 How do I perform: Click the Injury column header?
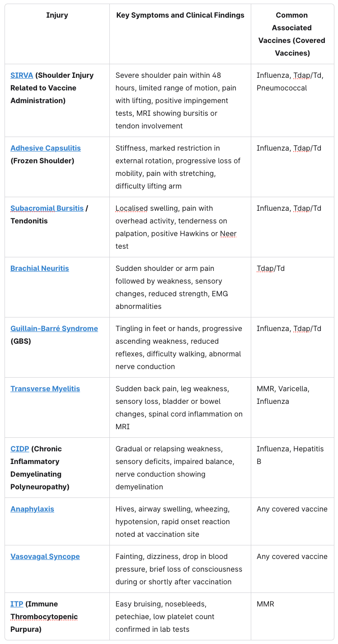point(57,15)
